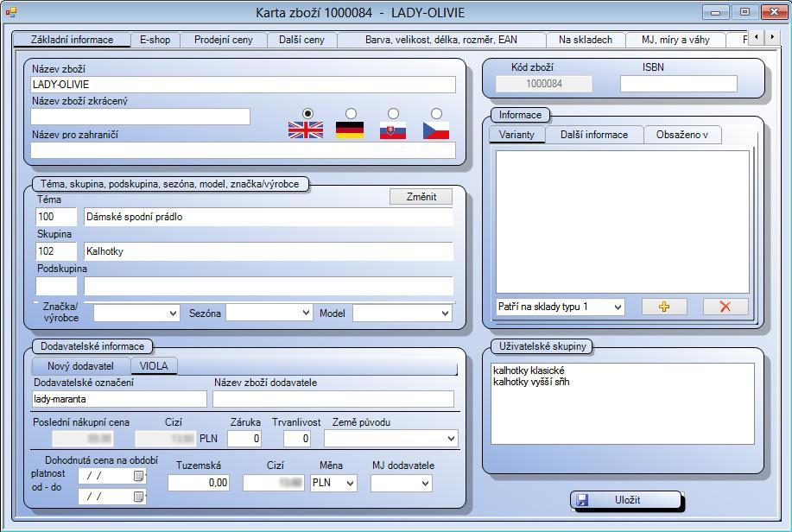Image resolution: width=792 pixels, height=532 pixels.
Task: Open the Značka/výrobce dropdown
Action: (x=173, y=313)
